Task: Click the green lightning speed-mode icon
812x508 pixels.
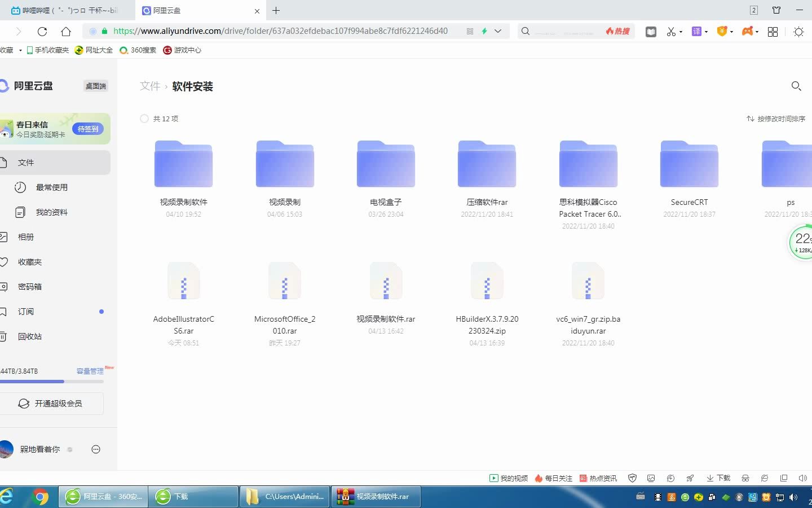Action: [484, 31]
